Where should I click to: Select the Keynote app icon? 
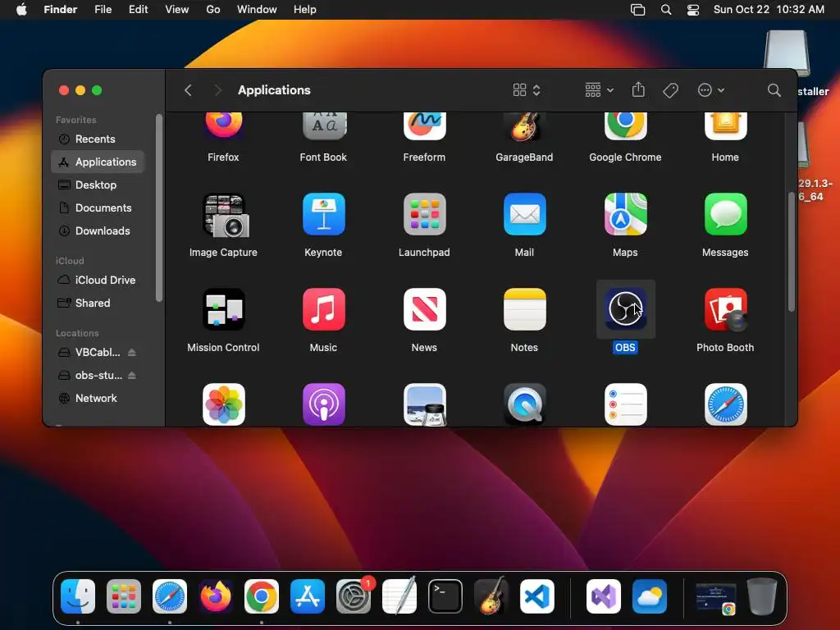pyautogui.click(x=323, y=214)
